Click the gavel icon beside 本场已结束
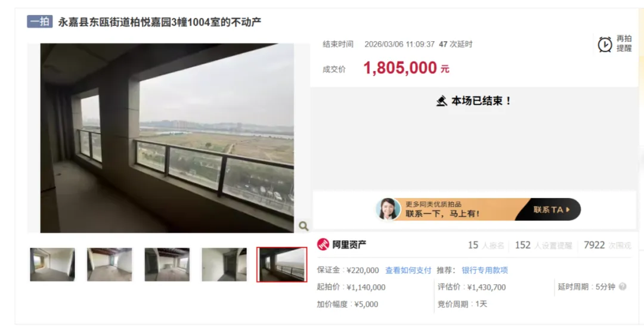The image size is (644, 329). (x=441, y=101)
